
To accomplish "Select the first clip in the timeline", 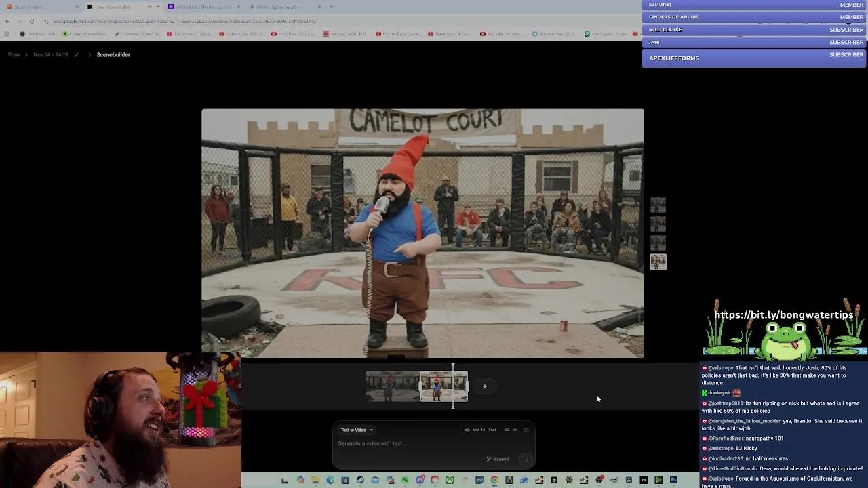I will [x=393, y=386].
